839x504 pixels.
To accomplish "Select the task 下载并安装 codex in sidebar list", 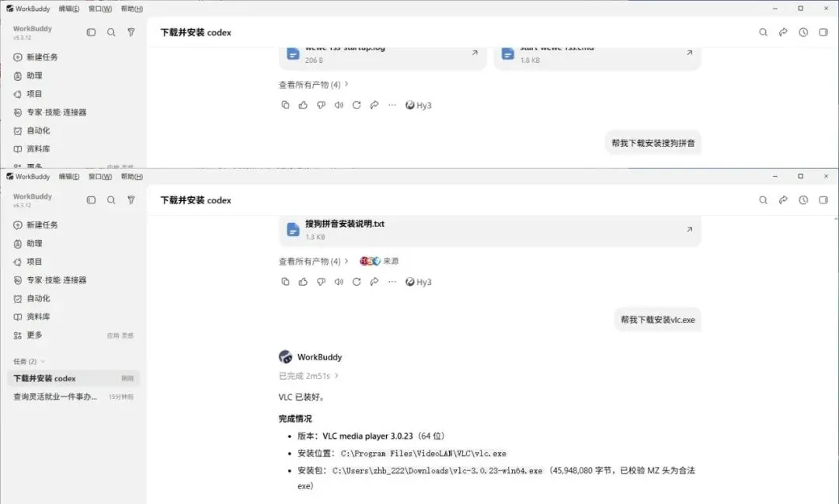I will point(73,378).
